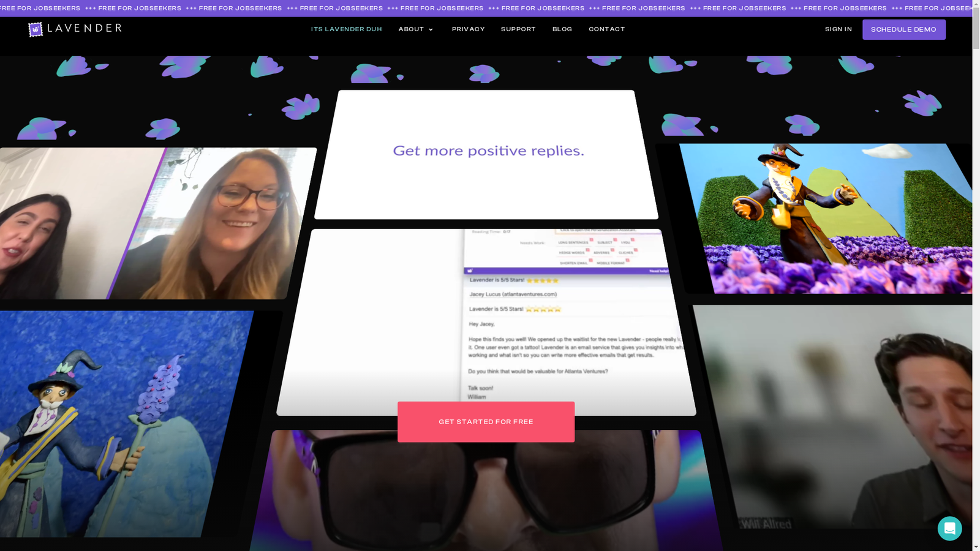
Task: Click the Schedule Demo button
Action: [903, 29]
